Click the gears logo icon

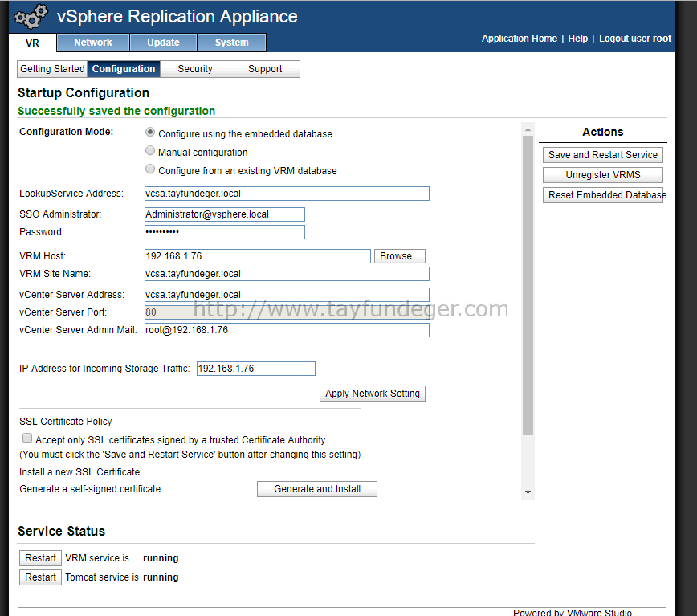coord(31,17)
